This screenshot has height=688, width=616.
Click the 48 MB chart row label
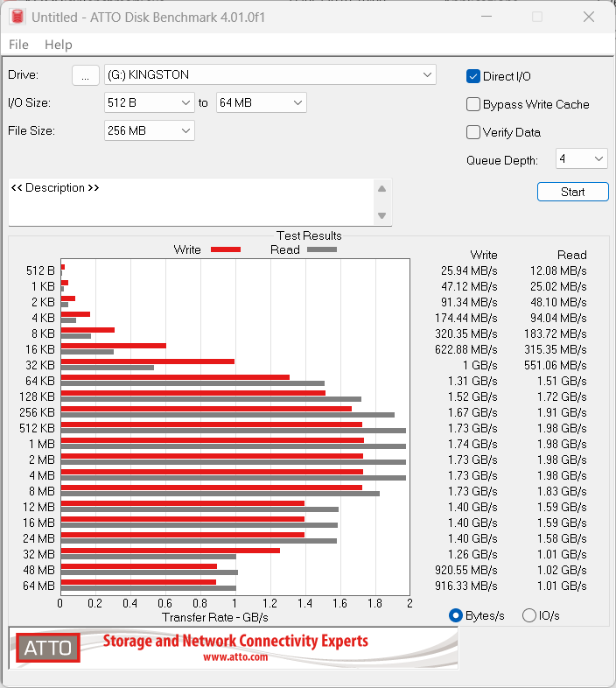pos(38,571)
